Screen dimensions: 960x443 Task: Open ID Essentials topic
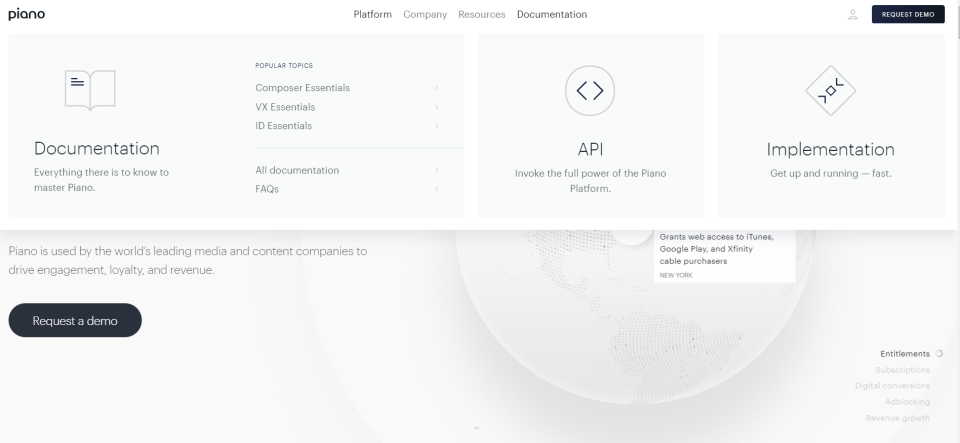point(283,126)
